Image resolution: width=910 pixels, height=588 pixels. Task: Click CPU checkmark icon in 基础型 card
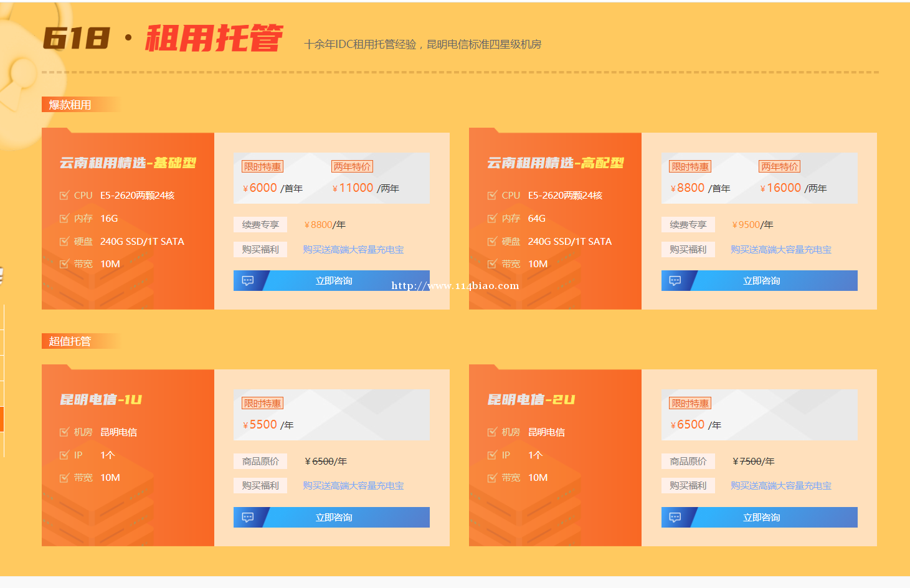64,196
